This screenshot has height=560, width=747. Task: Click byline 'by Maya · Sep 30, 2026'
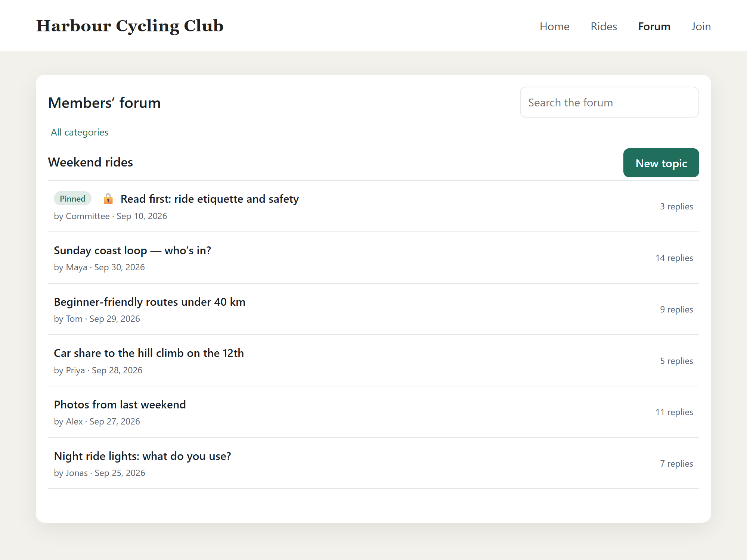click(99, 267)
